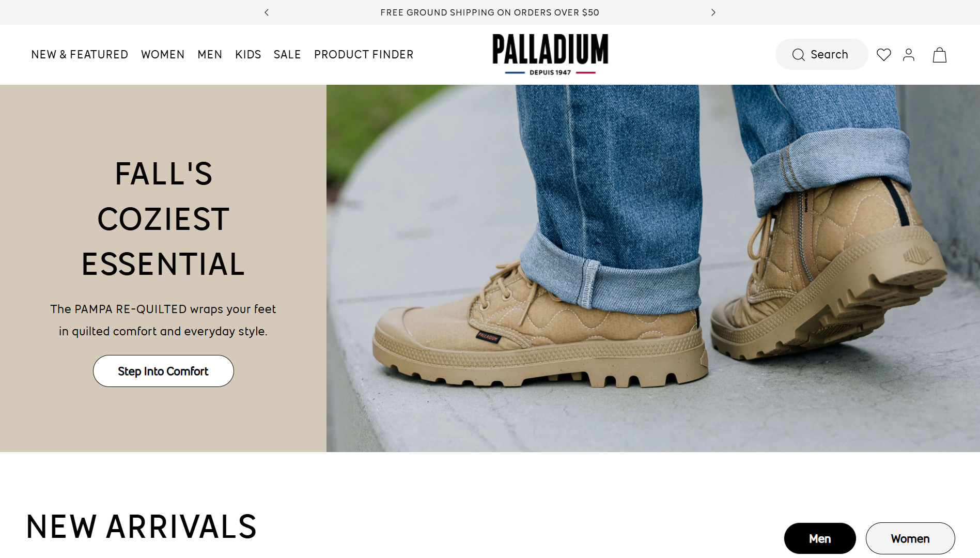Expand the New & Featured menu
The width and height of the screenshot is (980, 558).
(80, 54)
